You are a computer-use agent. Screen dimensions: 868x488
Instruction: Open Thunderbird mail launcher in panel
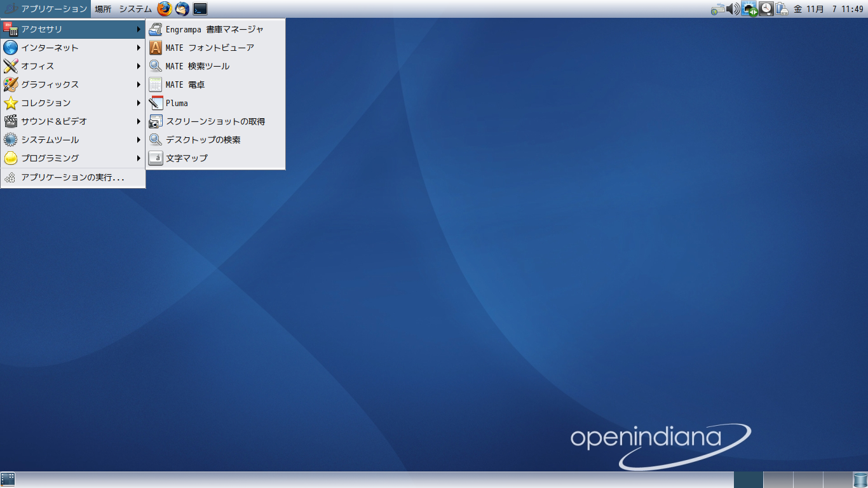click(x=182, y=9)
